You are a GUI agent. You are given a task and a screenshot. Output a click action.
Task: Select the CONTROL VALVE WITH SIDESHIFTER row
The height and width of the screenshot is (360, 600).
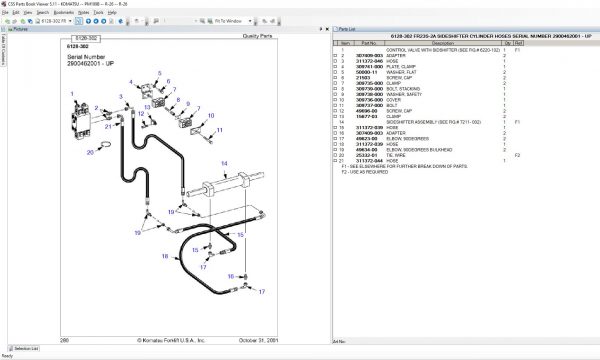coord(429,50)
